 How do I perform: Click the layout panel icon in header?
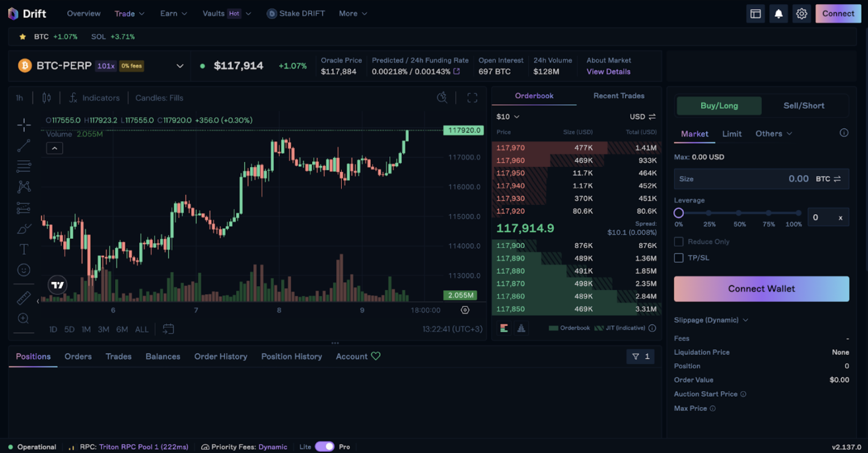755,14
